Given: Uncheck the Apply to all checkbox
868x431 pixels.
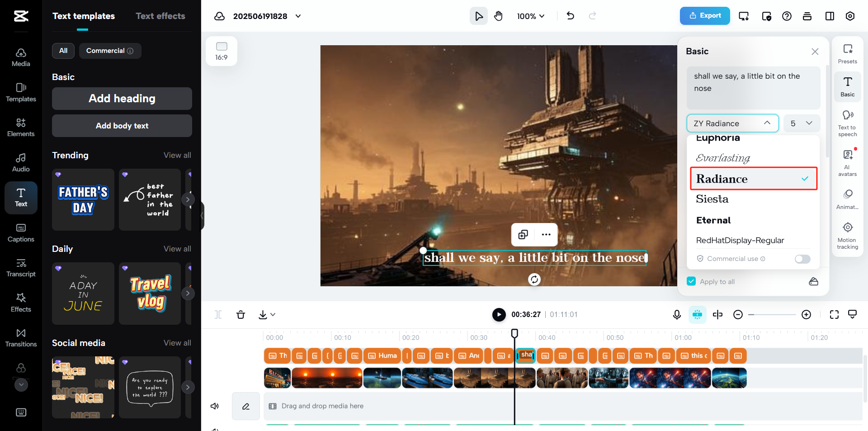Looking at the screenshot, I should (x=691, y=281).
